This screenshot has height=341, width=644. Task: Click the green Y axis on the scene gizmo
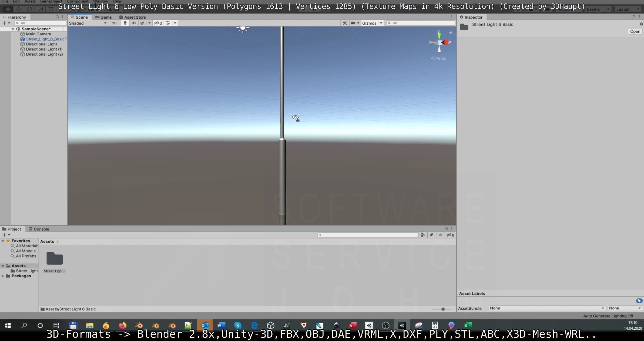point(439,35)
